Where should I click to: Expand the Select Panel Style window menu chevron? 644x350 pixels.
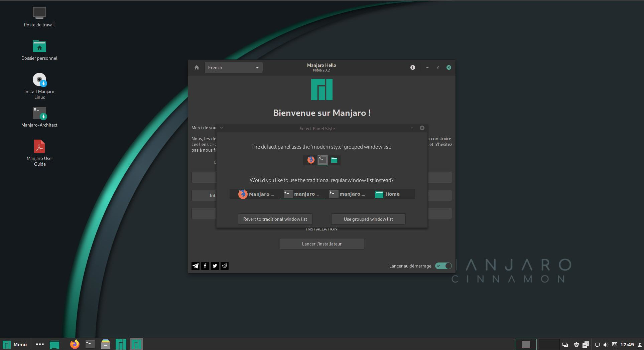[222, 128]
